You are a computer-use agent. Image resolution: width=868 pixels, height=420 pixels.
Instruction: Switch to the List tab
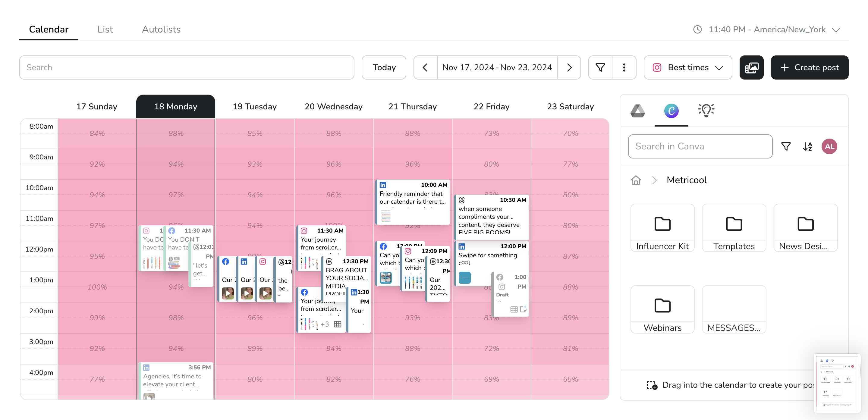click(105, 30)
